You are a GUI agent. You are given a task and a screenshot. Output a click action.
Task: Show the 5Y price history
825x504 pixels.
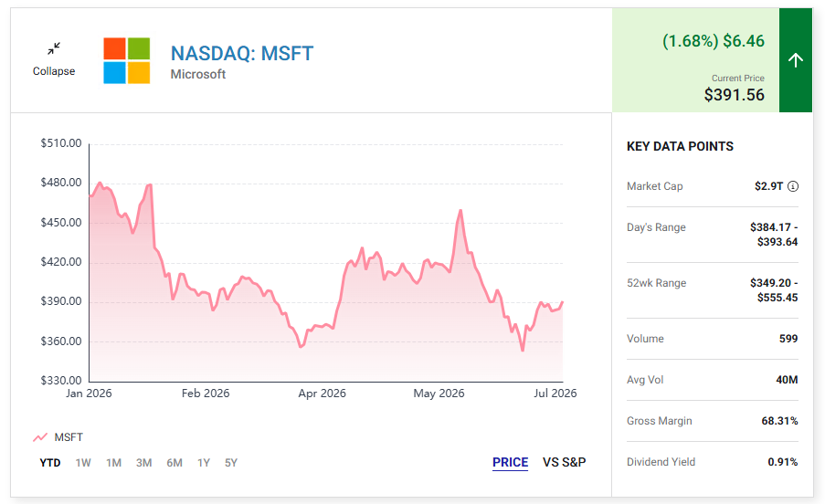(x=231, y=463)
